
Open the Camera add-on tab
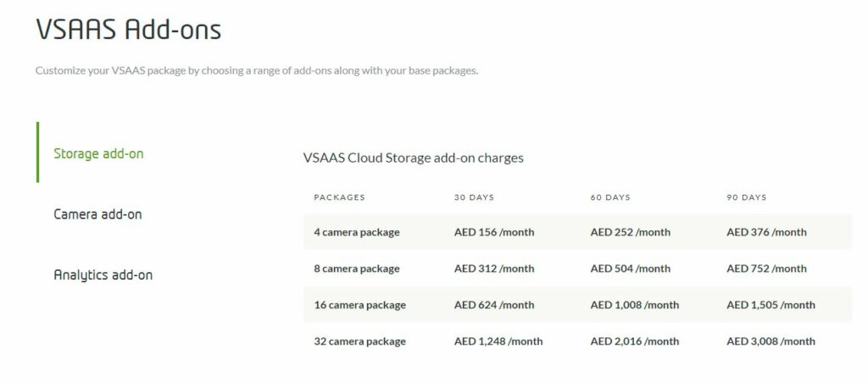pyautogui.click(x=97, y=214)
